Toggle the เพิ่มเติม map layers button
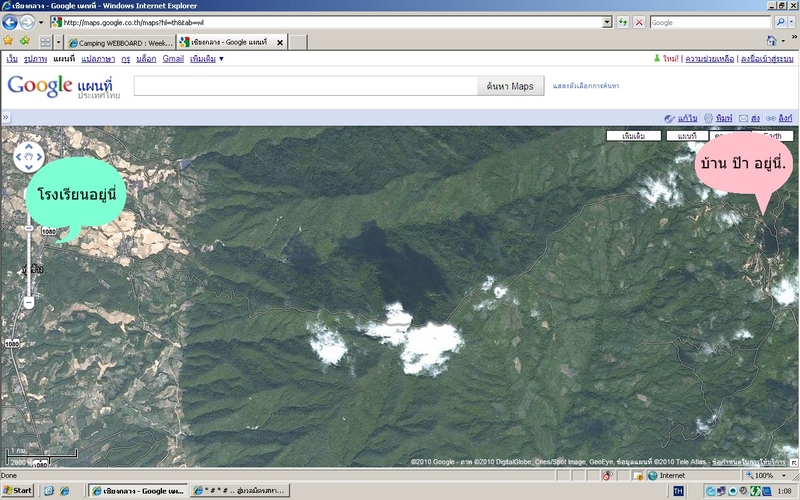Viewport: 800px width, 500px height. [x=633, y=135]
